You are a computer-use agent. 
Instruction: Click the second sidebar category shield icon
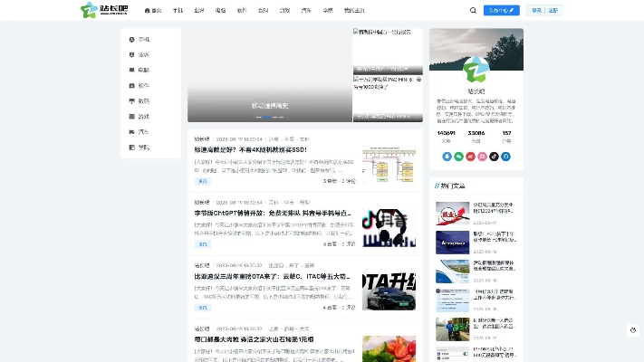point(132,54)
